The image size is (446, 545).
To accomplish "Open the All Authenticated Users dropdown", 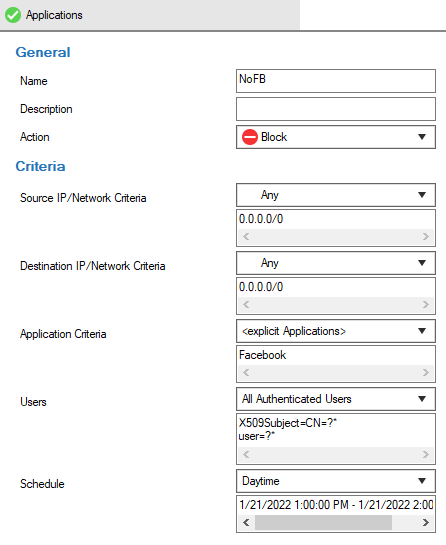I will tap(422, 399).
